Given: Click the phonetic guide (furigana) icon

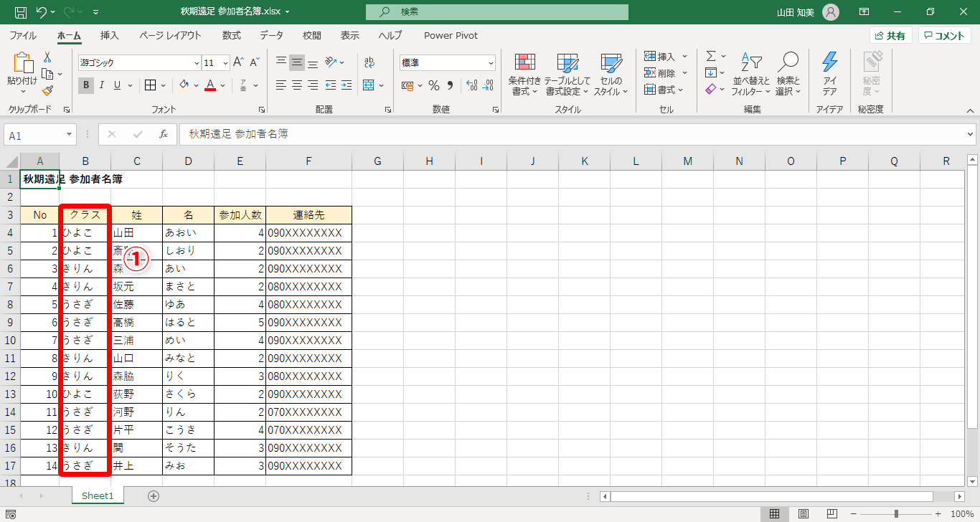Looking at the screenshot, I should click(243, 85).
